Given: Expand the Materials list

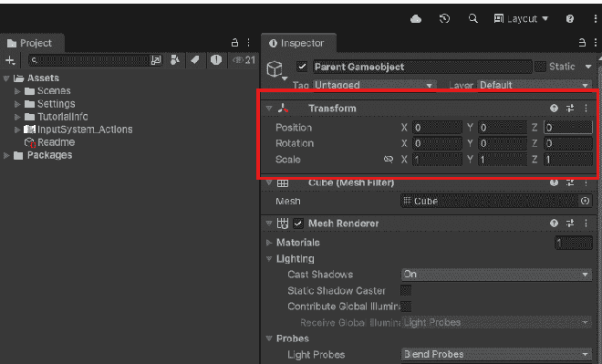Looking at the screenshot, I should [269, 243].
